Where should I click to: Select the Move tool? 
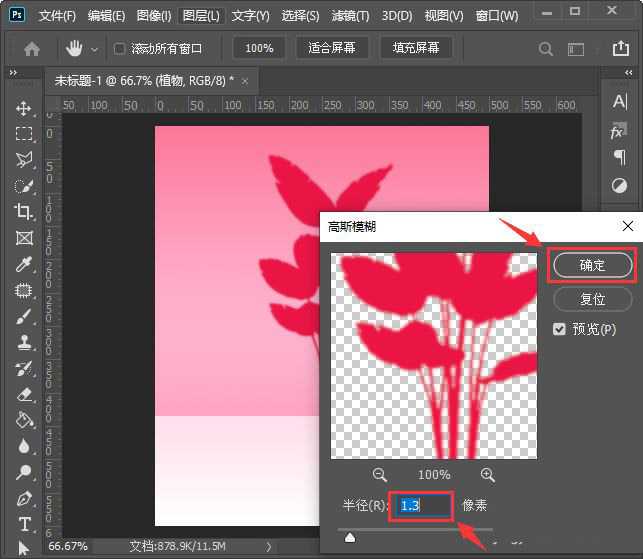coord(23,108)
